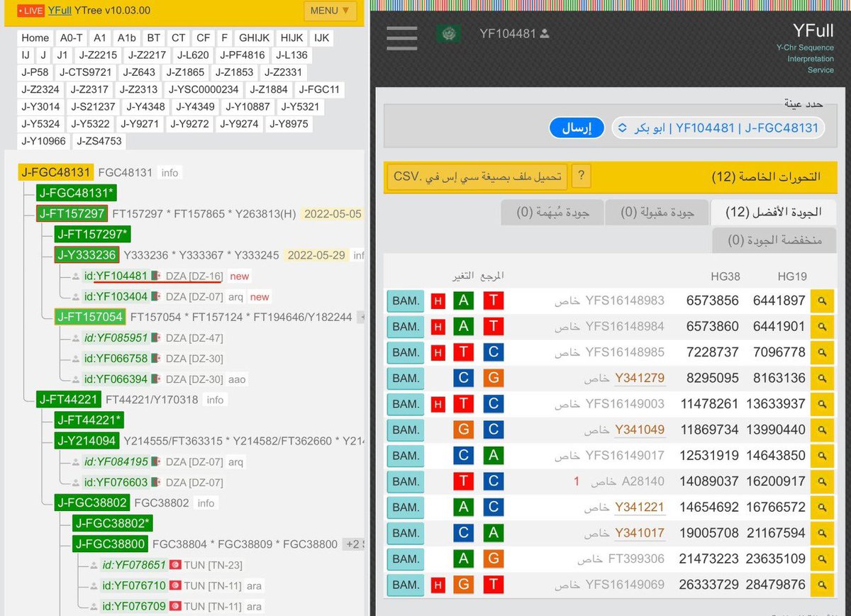Select the J-FGC38802 tree node
851x616 pixels.
(93, 503)
